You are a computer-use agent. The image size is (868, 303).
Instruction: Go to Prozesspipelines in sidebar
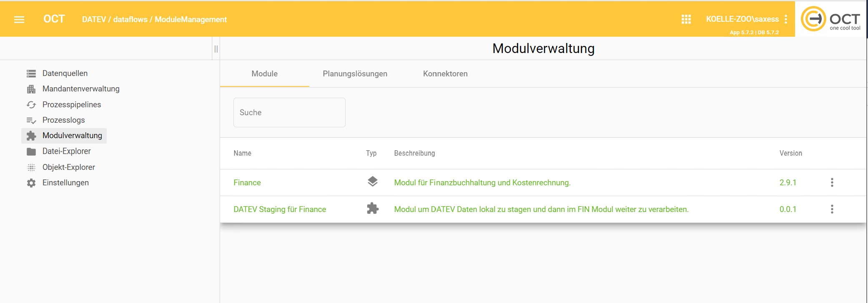(x=71, y=105)
